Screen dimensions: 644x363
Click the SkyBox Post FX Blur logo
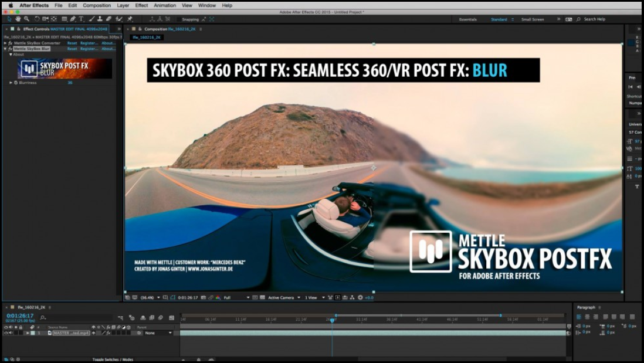[65, 69]
